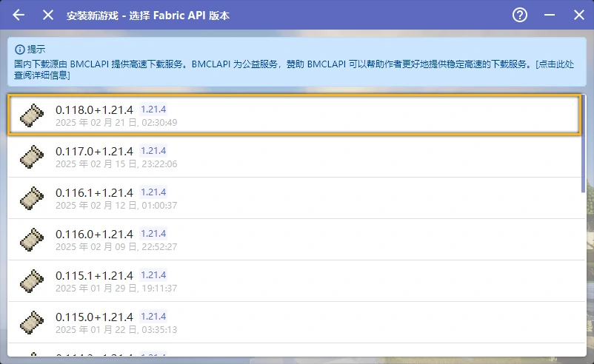Click the window title 安装新游戏 - 选择 Fabric API 版本
The image size is (594, 364).
[x=147, y=16]
